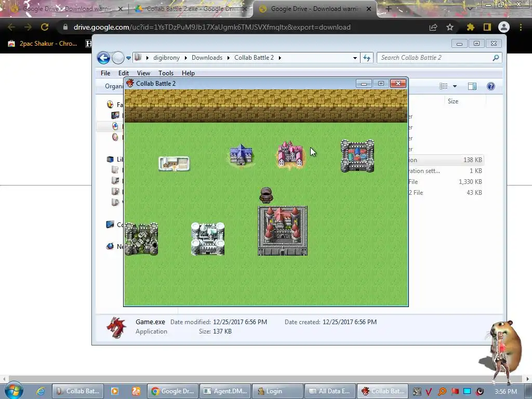Click the search magnifier icon in Explorer
This screenshot has width=532, height=399.
496,58
